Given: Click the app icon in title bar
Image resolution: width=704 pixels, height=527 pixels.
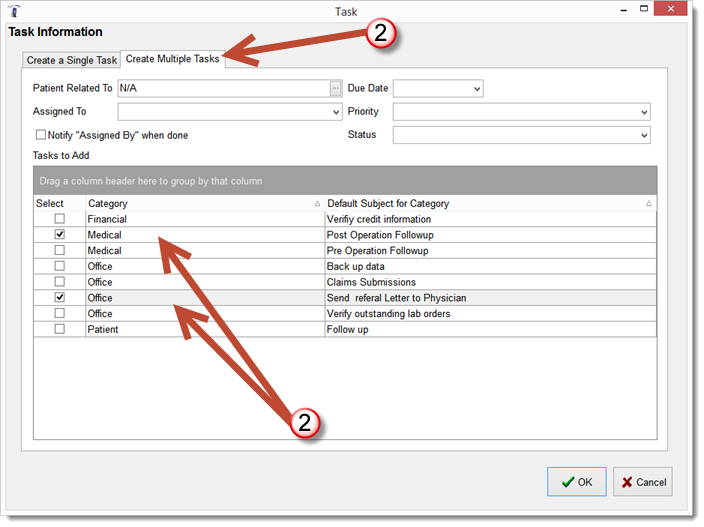Looking at the screenshot, I should (13, 11).
